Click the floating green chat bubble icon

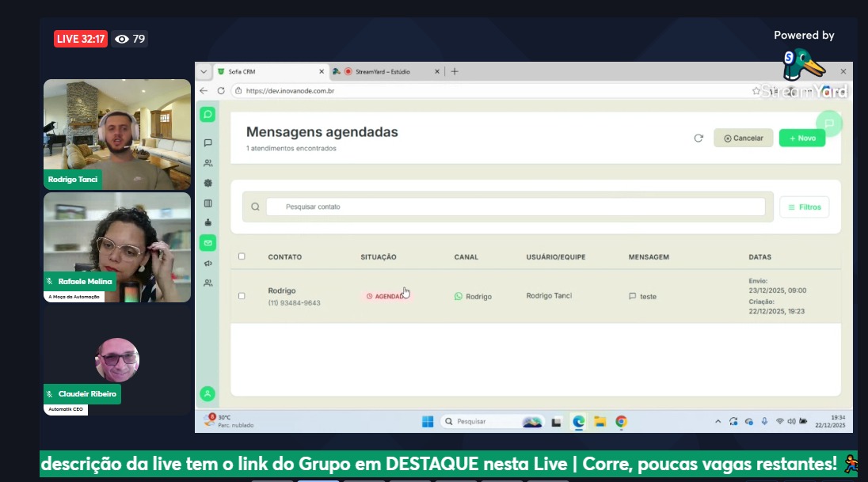pos(828,123)
